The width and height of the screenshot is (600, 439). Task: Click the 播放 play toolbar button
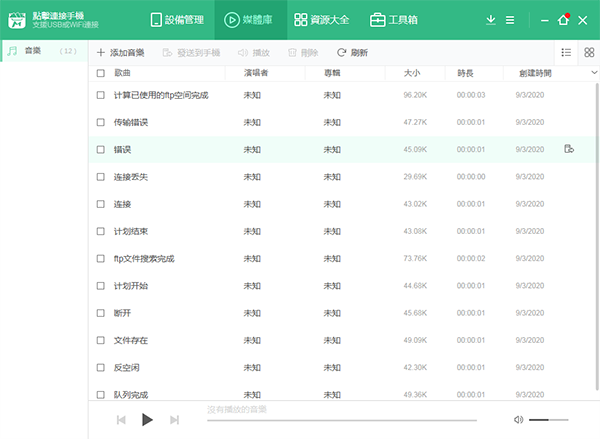254,52
